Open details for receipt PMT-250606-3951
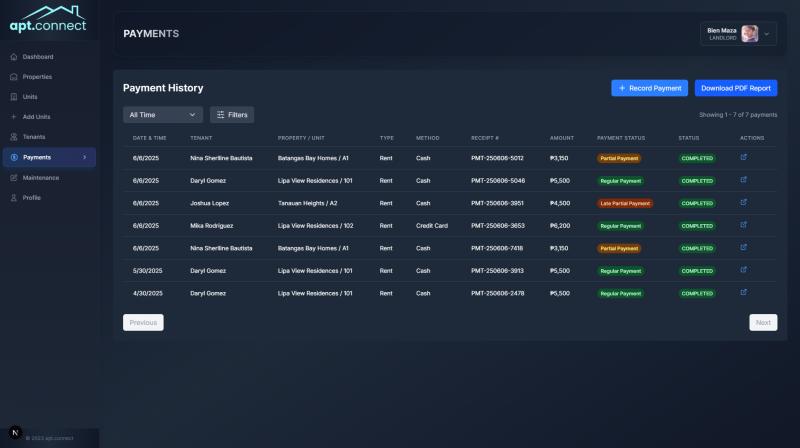Image resolution: width=800 pixels, height=448 pixels. point(743,202)
